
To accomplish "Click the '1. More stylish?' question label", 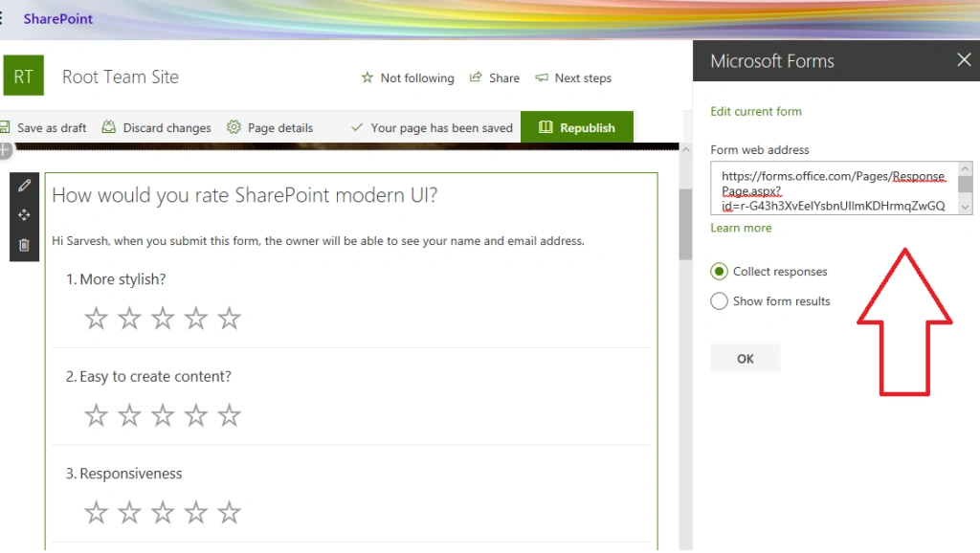I will [116, 279].
